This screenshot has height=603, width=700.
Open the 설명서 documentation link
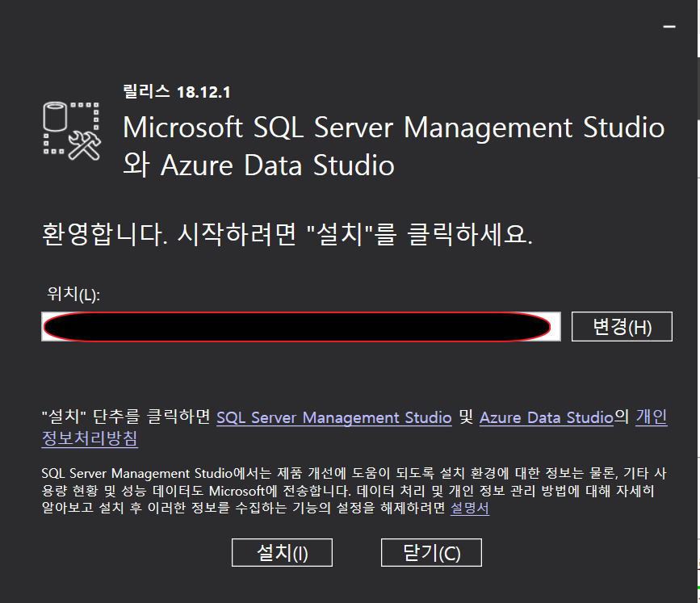(x=470, y=508)
